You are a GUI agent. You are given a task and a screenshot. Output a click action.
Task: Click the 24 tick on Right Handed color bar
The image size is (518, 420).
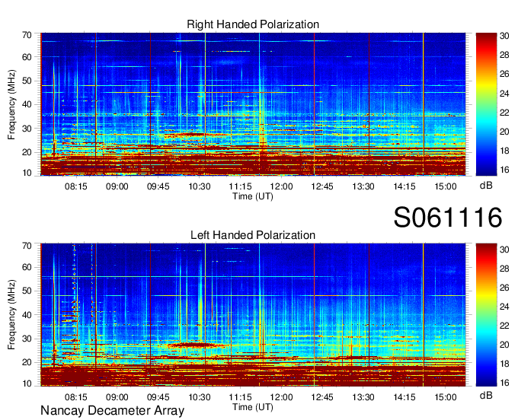coord(504,94)
